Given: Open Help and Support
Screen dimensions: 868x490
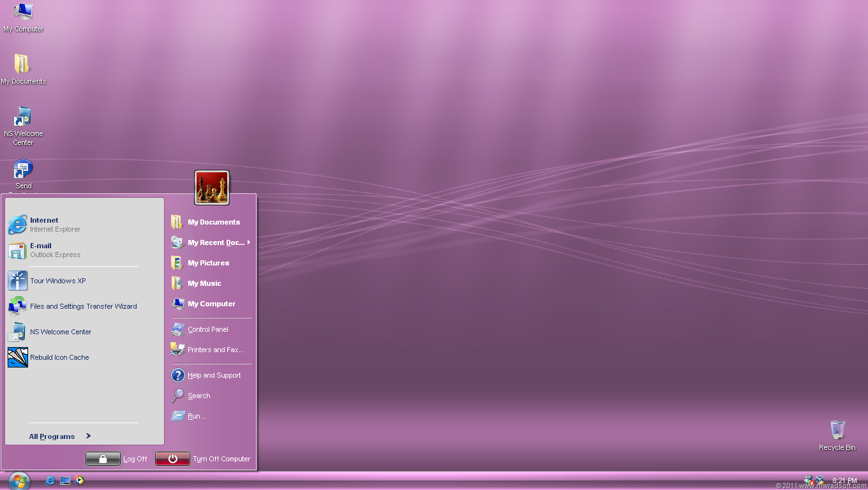Looking at the screenshot, I should (210, 375).
